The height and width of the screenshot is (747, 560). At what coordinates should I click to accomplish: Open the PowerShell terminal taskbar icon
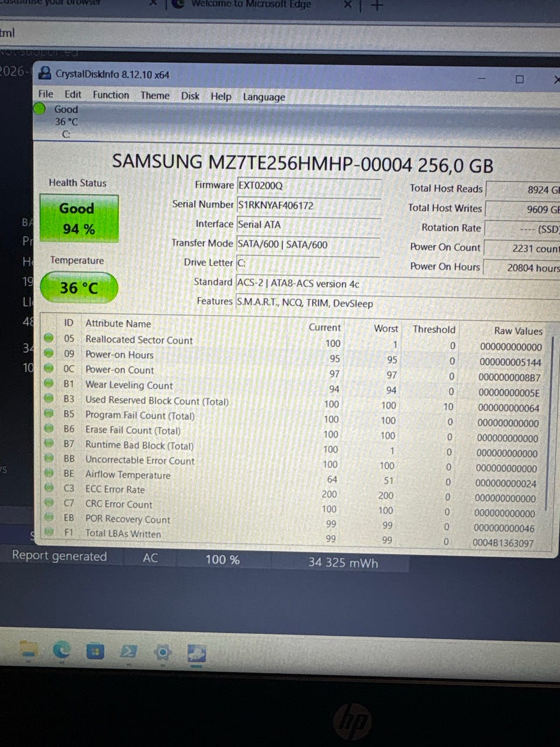click(x=128, y=651)
